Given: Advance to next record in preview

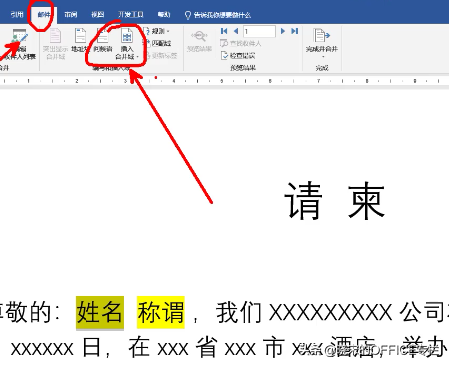Looking at the screenshot, I should click(x=283, y=31).
